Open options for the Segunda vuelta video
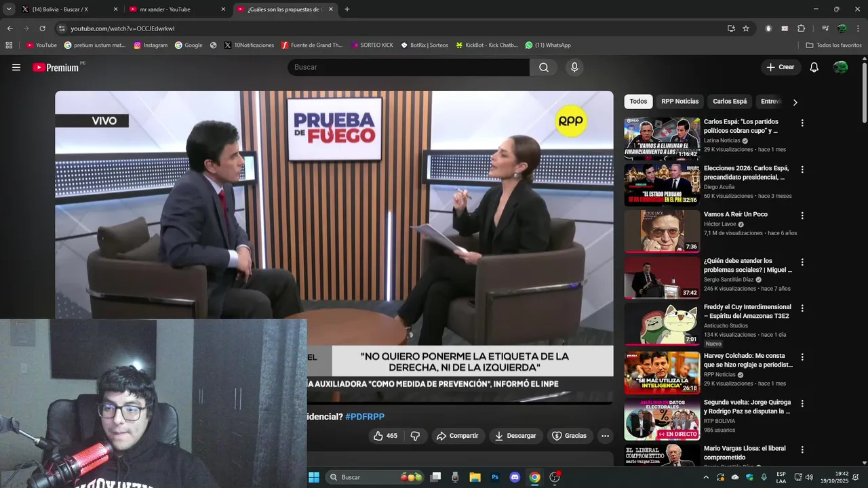Screen dimensions: 868x488 pos(802,403)
